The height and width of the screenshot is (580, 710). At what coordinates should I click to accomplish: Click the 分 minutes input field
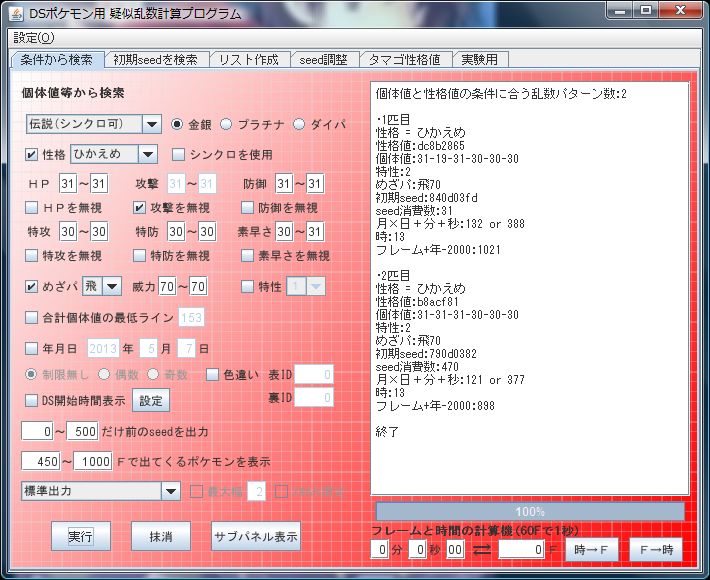coord(379,550)
